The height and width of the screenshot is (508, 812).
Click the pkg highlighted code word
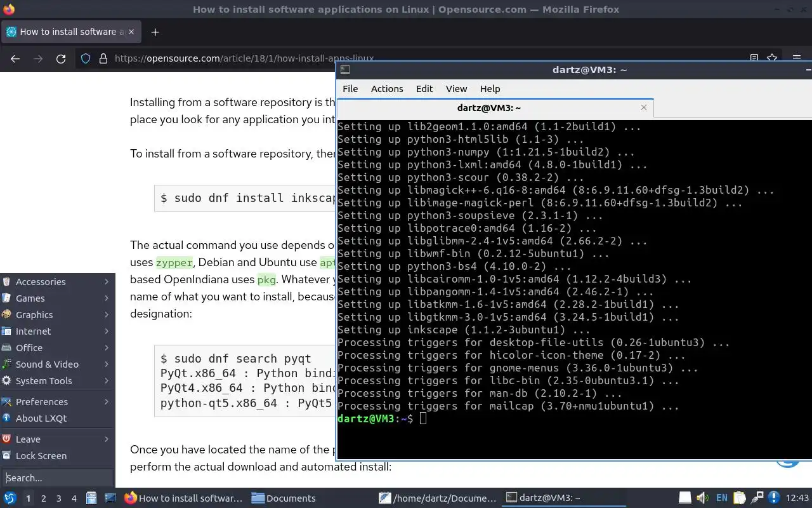coord(266,279)
